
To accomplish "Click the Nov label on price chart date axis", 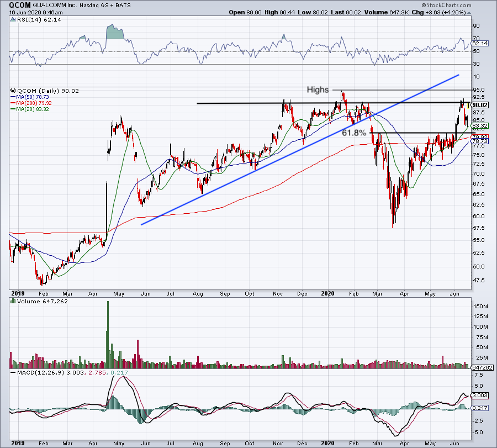I will pos(278,293).
